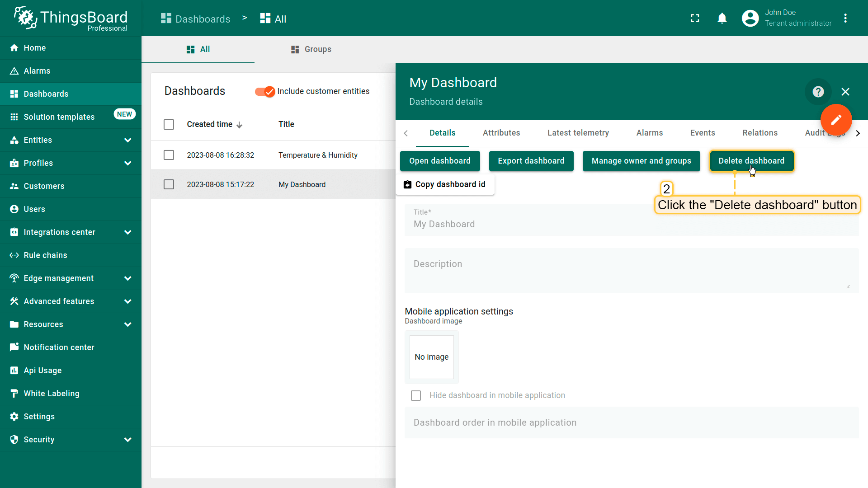Click Export dashboard button
This screenshot has width=868, height=488.
(x=531, y=161)
